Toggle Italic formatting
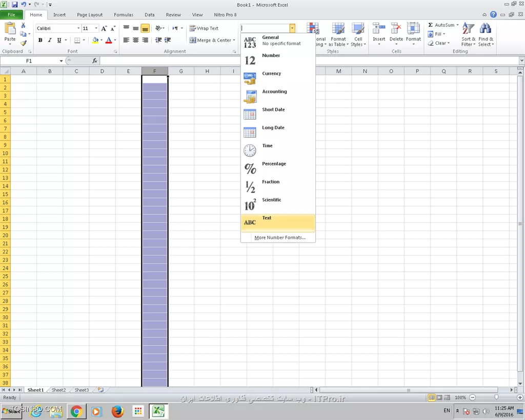Viewport: 525px width, 420px height. (x=50, y=40)
